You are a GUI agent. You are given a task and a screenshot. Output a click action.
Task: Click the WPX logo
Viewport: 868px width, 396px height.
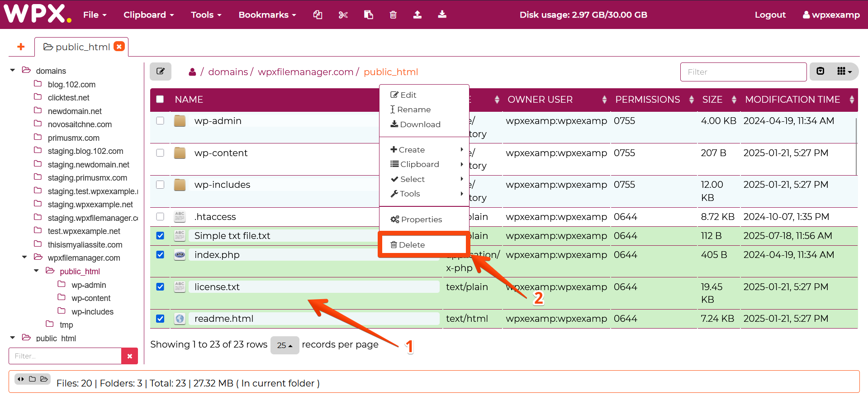tap(38, 14)
